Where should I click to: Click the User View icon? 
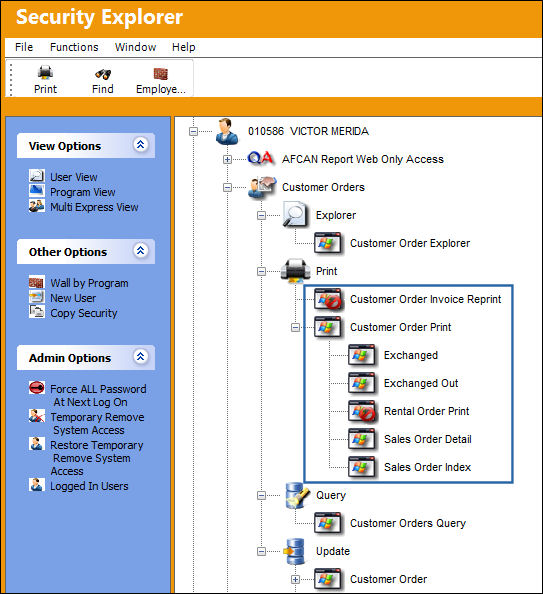(x=37, y=176)
